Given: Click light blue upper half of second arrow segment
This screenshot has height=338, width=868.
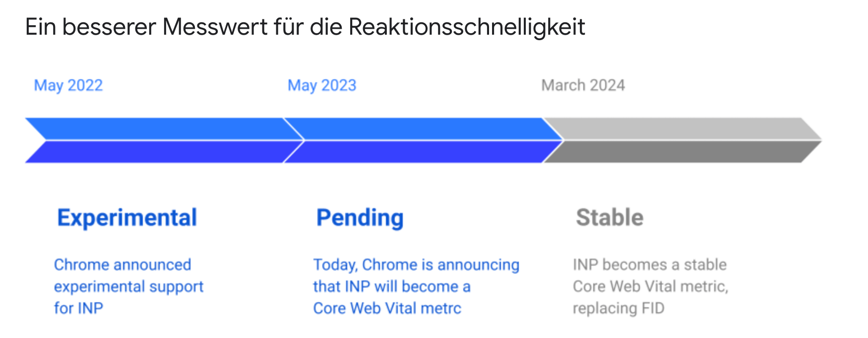Looking at the screenshot, I should pyautogui.click(x=422, y=129).
